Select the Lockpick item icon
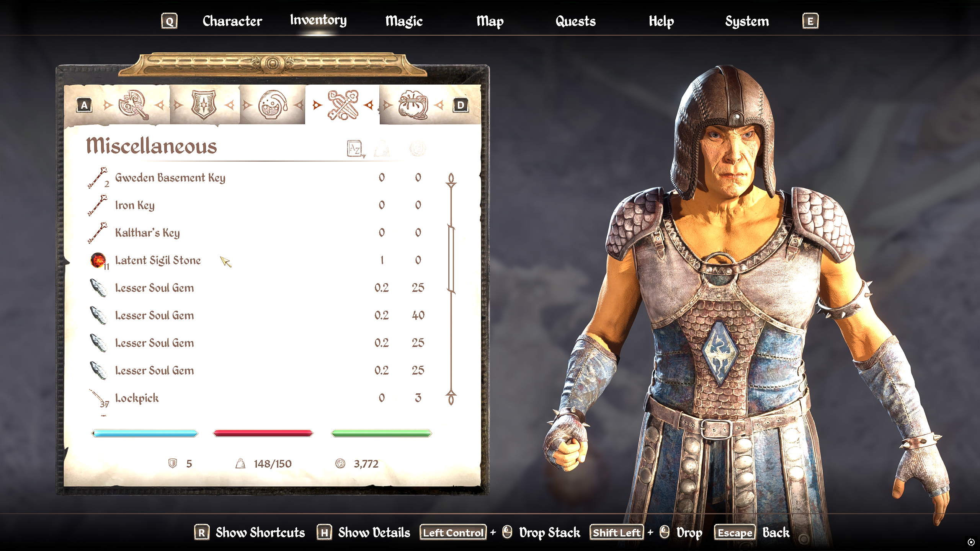The image size is (980, 551). tap(97, 398)
